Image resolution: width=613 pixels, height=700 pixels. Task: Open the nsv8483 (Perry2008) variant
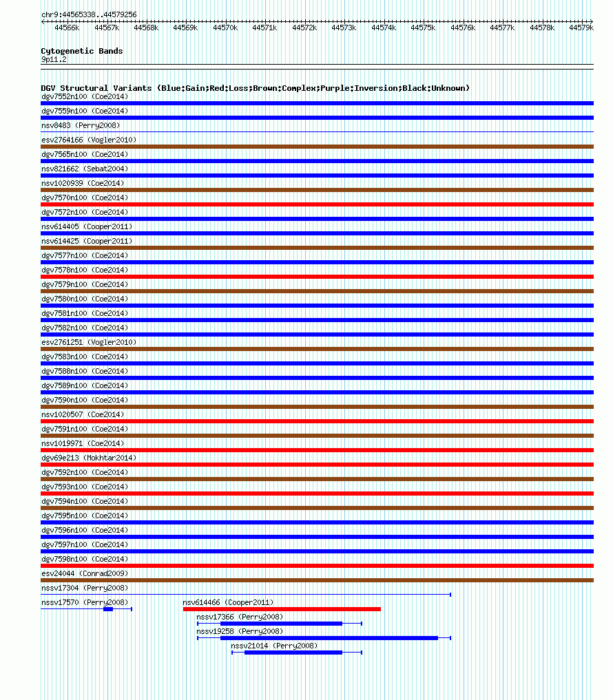[x=81, y=125]
